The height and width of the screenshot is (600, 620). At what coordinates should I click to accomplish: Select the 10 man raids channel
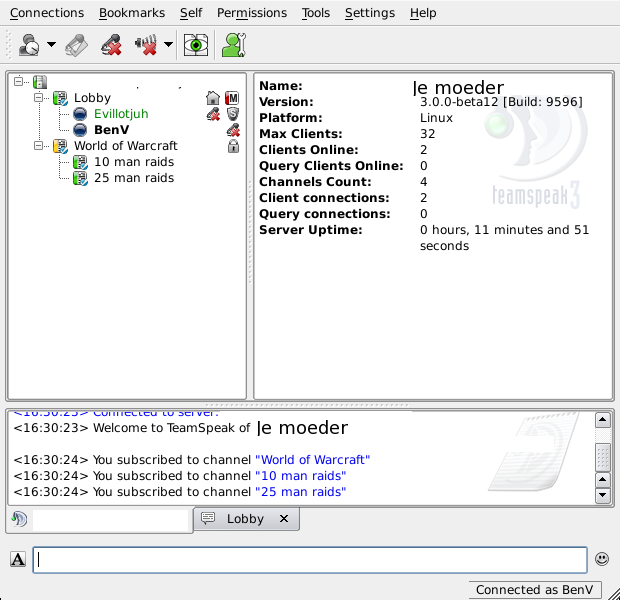[134, 162]
